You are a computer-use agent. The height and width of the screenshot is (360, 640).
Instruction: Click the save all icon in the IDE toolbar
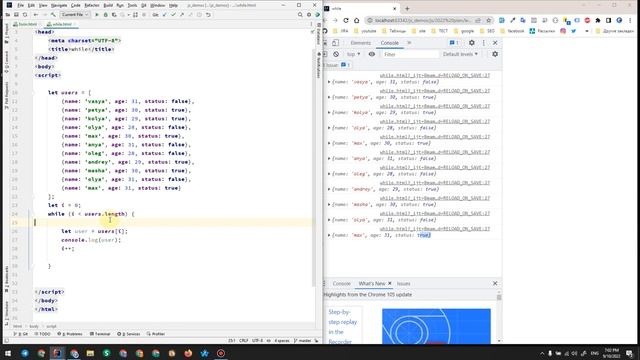(16, 15)
